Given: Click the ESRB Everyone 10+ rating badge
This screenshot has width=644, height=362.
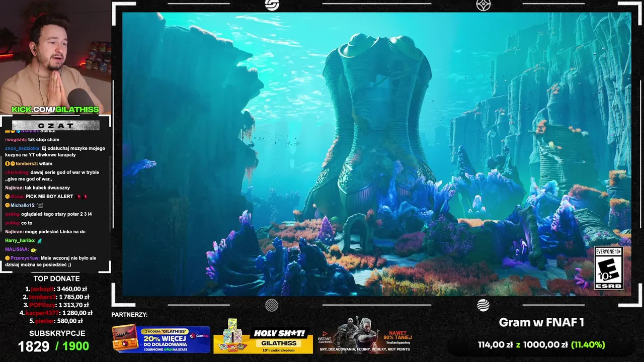Looking at the screenshot, I should (x=609, y=268).
